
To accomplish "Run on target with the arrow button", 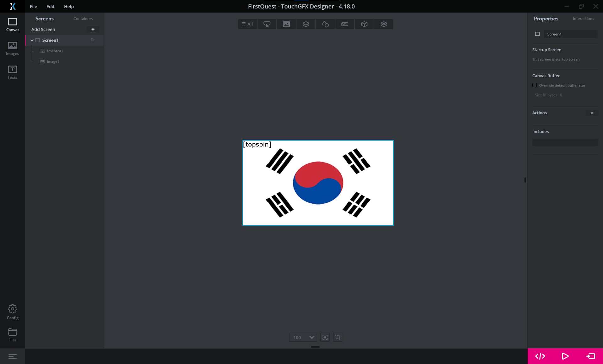I will pyautogui.click(x=590, y=356).
